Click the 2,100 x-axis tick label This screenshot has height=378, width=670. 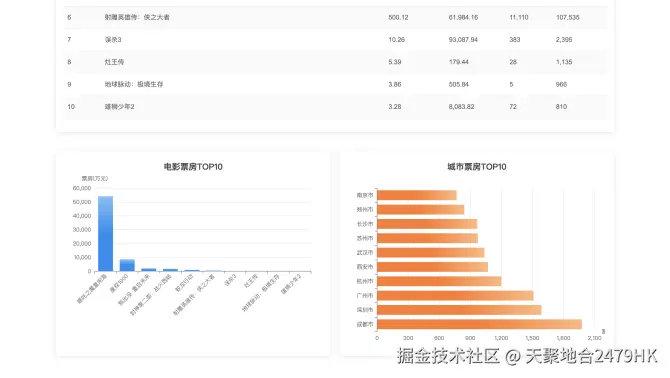594,338
